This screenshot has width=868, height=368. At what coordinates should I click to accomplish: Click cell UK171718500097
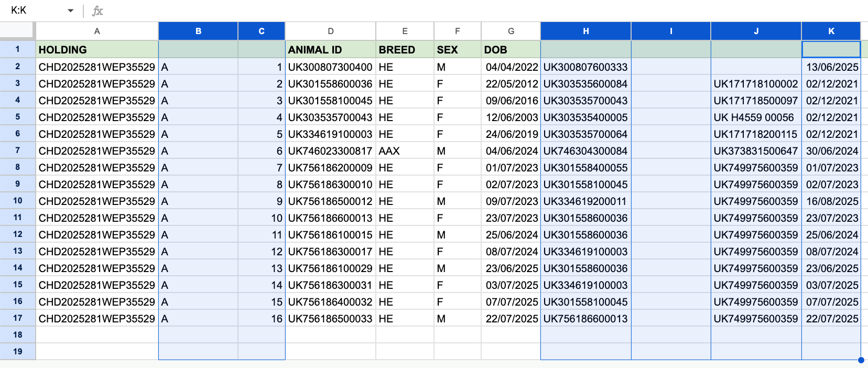(756, 100)
